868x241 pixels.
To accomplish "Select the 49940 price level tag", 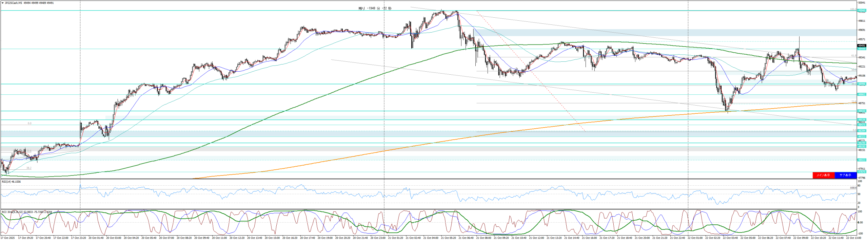I will (862, 11).
